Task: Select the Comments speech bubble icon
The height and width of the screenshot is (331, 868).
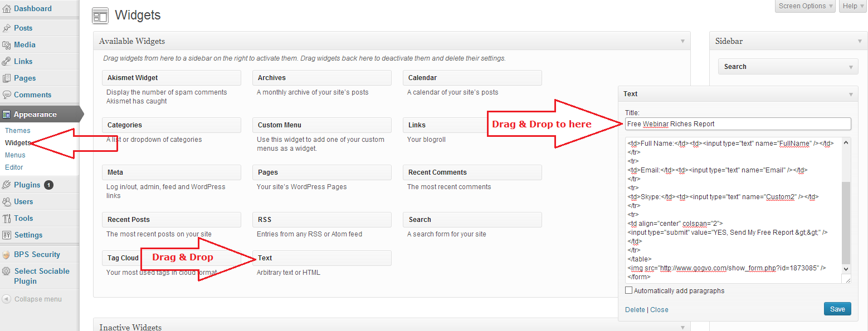Action: coord(7,95)
